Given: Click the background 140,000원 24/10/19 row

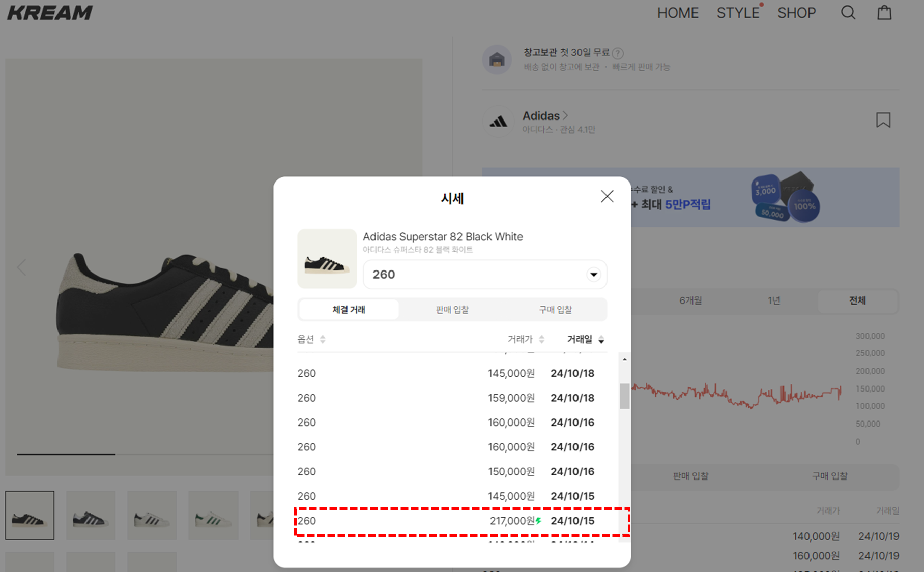Looking at the screenshot, I should (x=846, y=536).
